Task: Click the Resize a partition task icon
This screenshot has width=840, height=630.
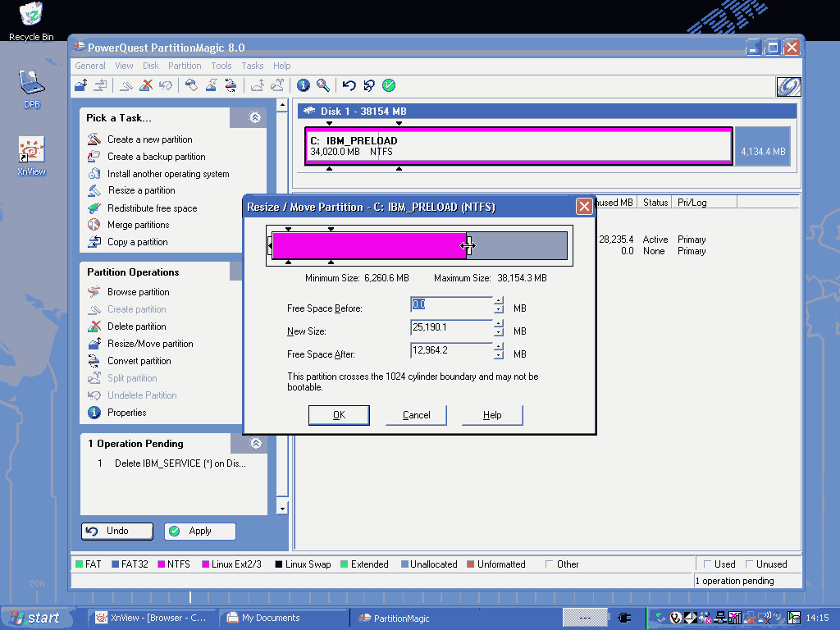Action: (94, 190)
